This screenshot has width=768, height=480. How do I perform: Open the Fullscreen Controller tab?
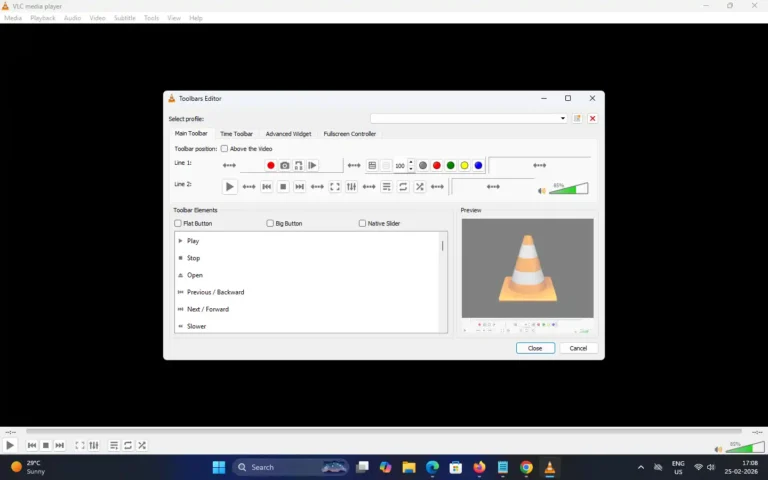tap(350, 134)
